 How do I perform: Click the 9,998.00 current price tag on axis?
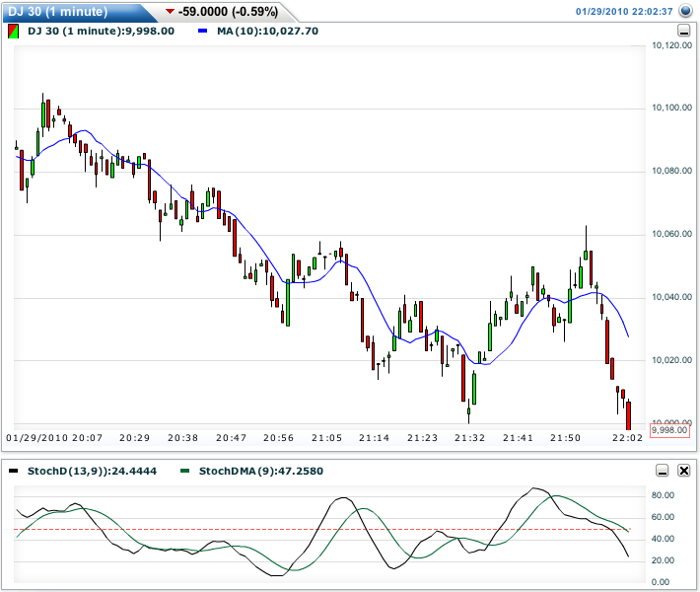(x=669, y=430)
